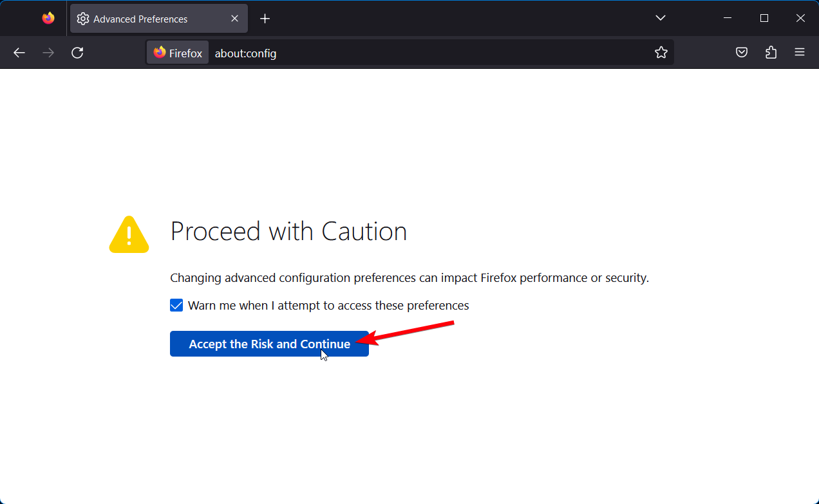The image size is (819, 504).
Task: Expand the List all tabs chevron
Action: tap(661, 18)
